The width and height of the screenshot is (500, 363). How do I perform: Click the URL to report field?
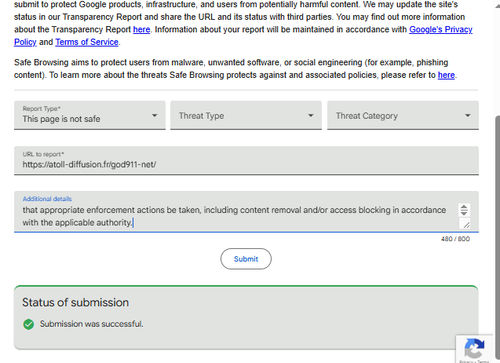click(246, 160)
